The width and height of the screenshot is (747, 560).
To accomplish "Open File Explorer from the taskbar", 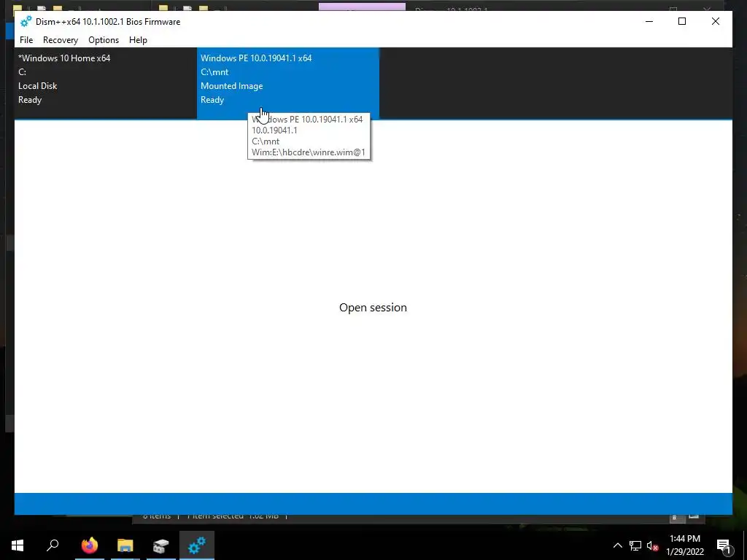I will click(x=125, y=545).
